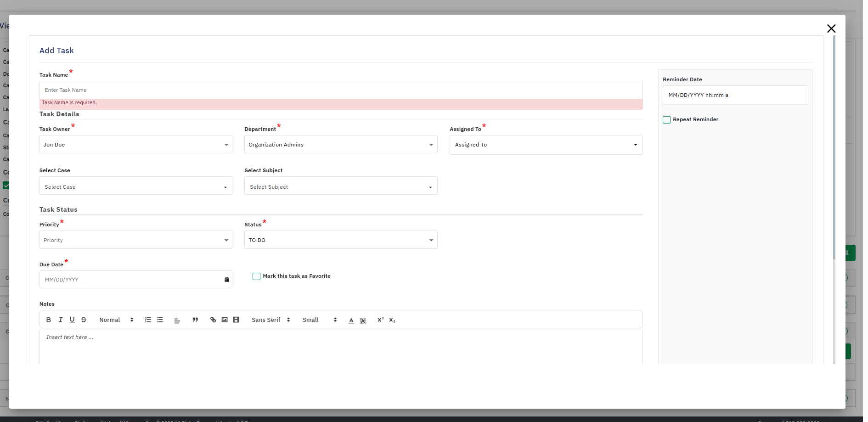Toggle bold formatting in Notes toolbar
The height and width of the screenshot is (422, 868).
[x=49, y=320]
